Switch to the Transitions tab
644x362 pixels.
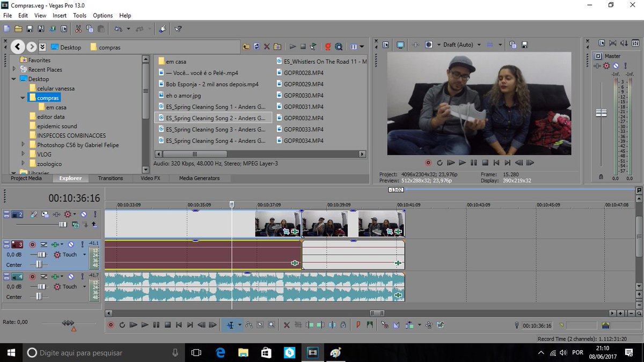point(111,178)
